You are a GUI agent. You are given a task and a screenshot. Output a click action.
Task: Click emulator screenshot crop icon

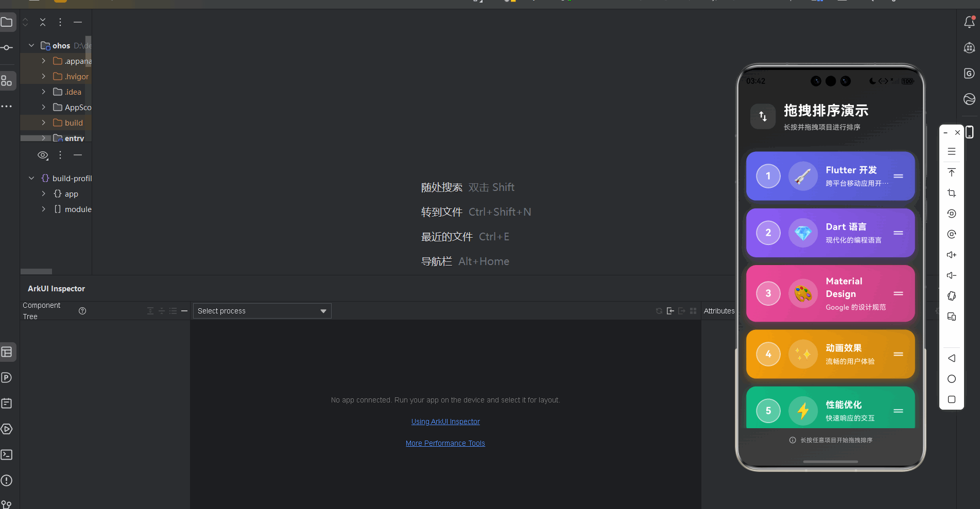(x=952, y=193)
